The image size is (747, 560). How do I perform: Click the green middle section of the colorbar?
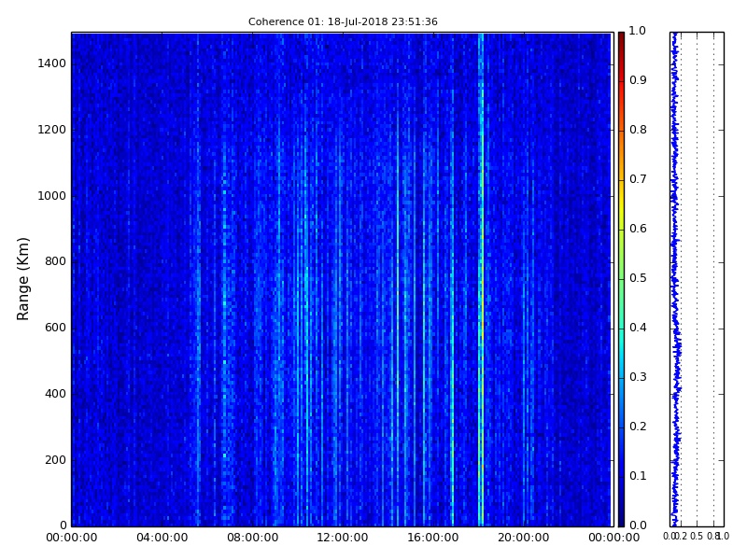(621, 279)
